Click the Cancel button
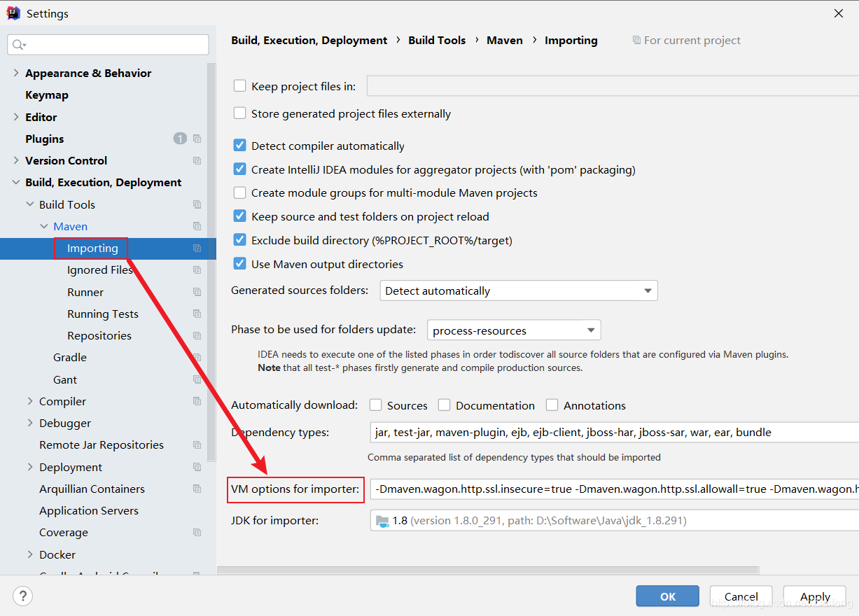 click(x=741, y=596)
